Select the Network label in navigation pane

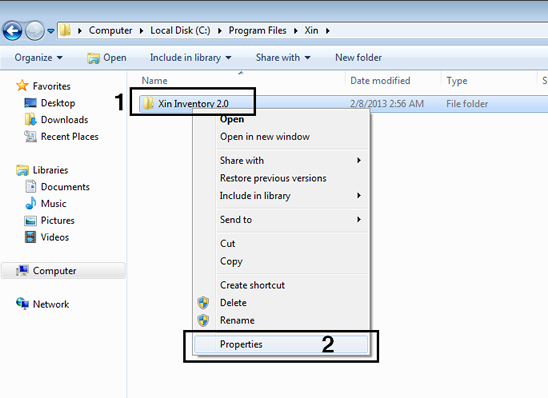coord(51,304)
